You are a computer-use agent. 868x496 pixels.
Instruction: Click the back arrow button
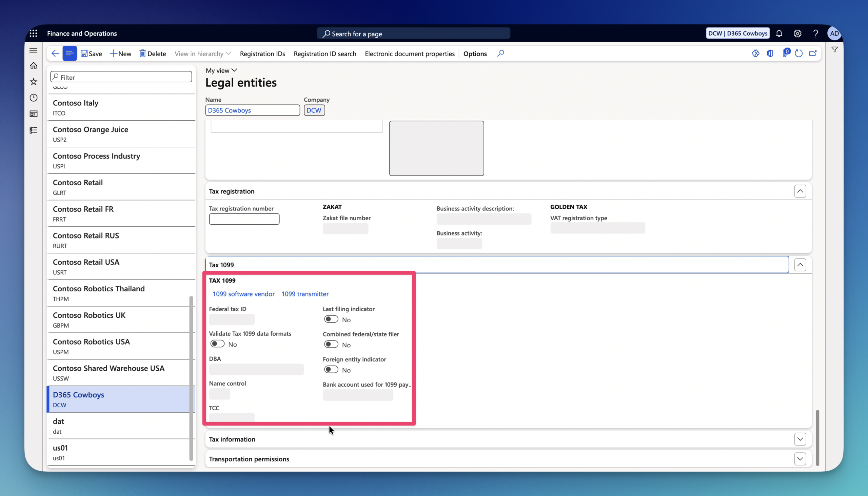(x=55, y=54)
